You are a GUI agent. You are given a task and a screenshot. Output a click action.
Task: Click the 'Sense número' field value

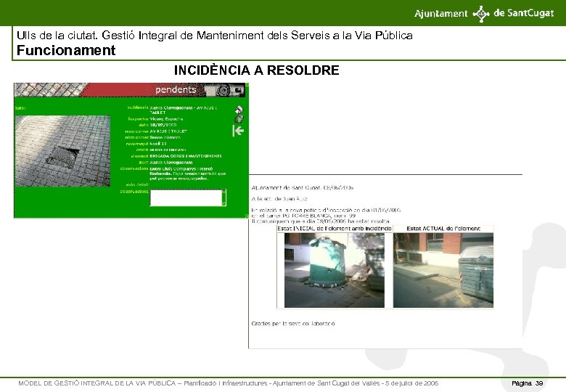pyautogui.click(x=165, y=137)
